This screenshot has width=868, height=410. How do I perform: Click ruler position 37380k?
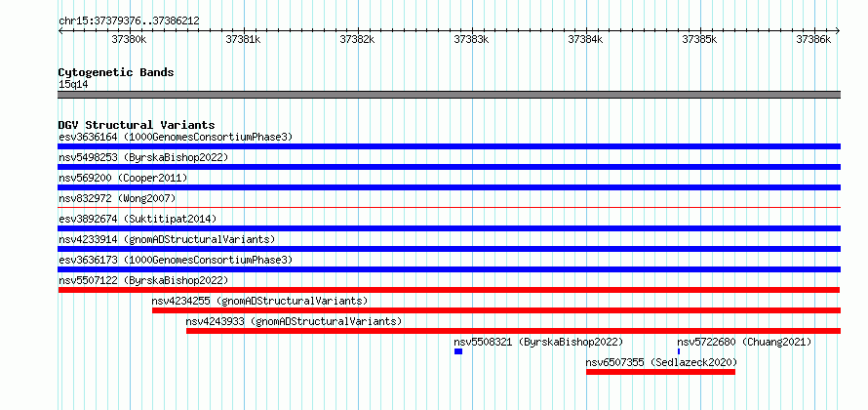[129, 39]
